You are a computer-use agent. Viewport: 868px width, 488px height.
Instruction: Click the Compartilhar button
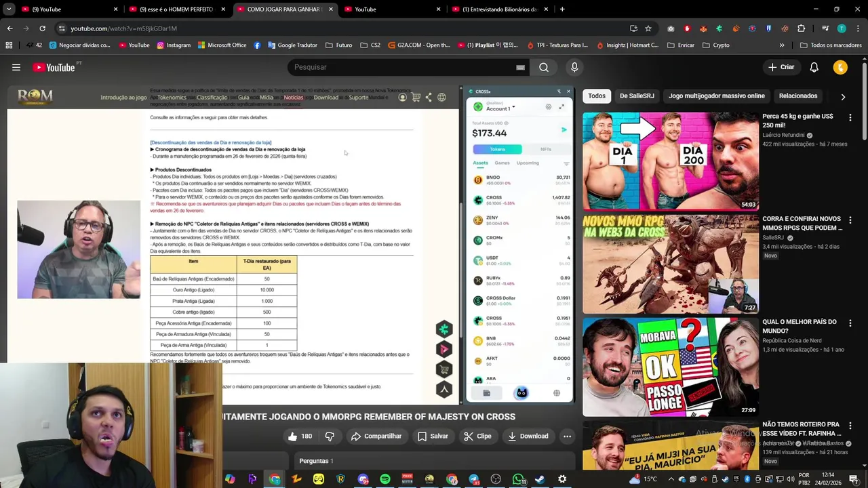376,436
